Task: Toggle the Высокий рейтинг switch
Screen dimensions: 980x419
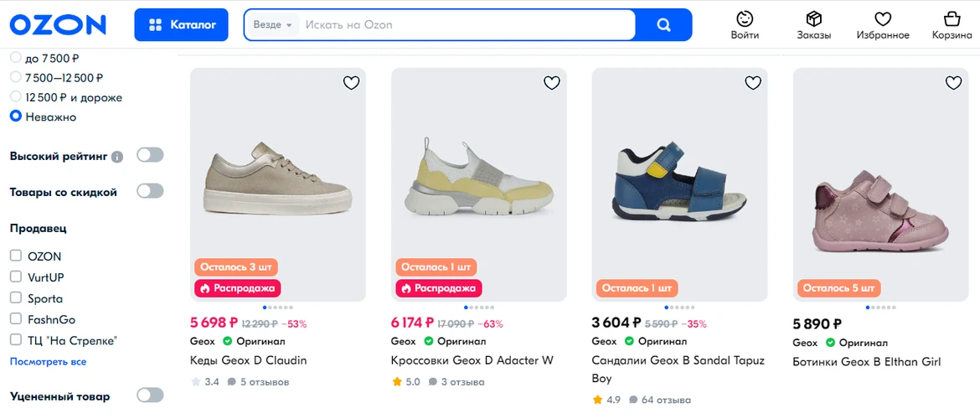Action: point(150,155)
